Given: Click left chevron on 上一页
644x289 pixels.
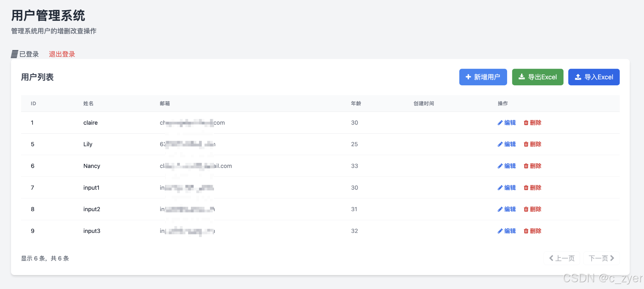Looking at the screenshot, I should point(551,258).
